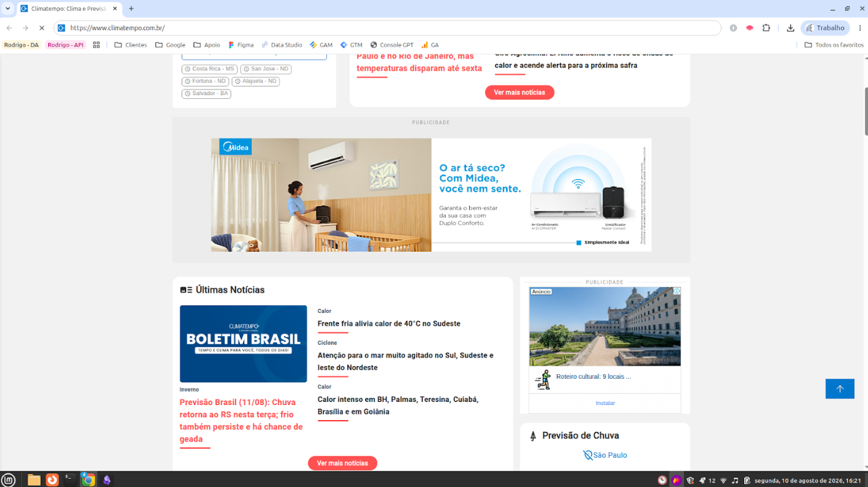Open the Wi-Fi network tray icon
This screenshot has height=487, width=868.
coord(723,481)
